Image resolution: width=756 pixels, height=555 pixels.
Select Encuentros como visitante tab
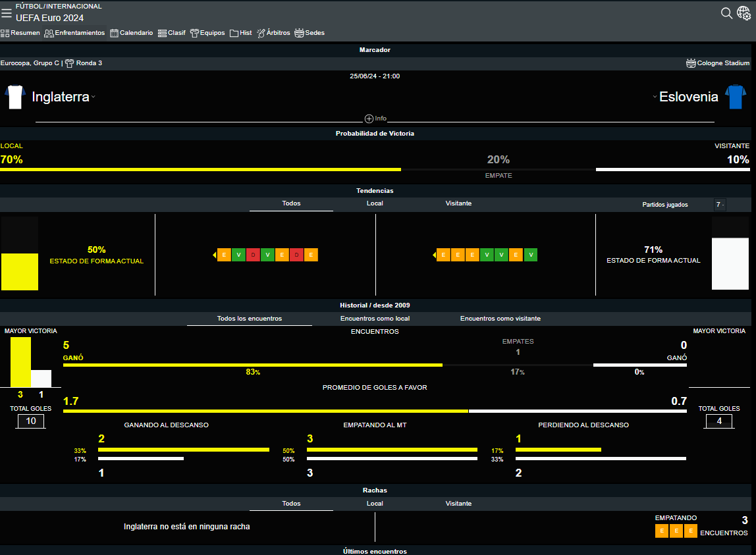tap(500, 319)
